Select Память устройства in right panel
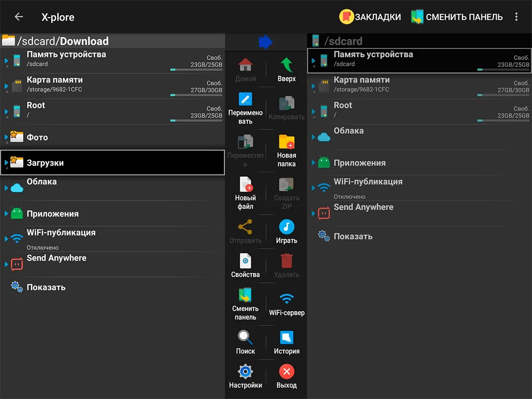Screen dimensions: 532x399 click(x=419, y=61)
